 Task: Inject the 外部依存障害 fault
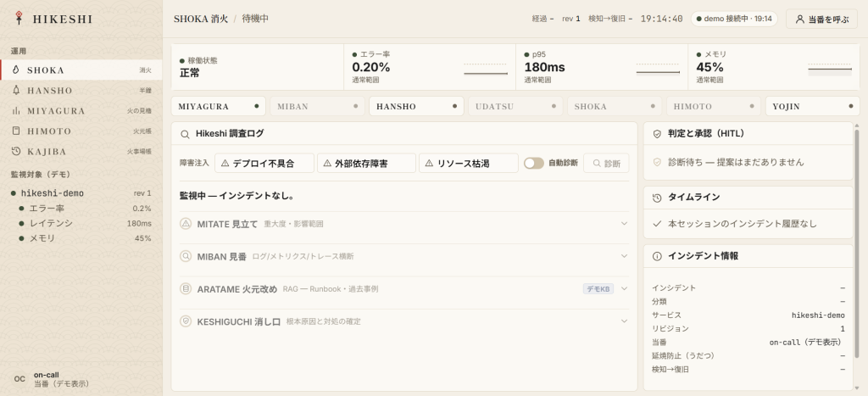click(x=366, y=164)
